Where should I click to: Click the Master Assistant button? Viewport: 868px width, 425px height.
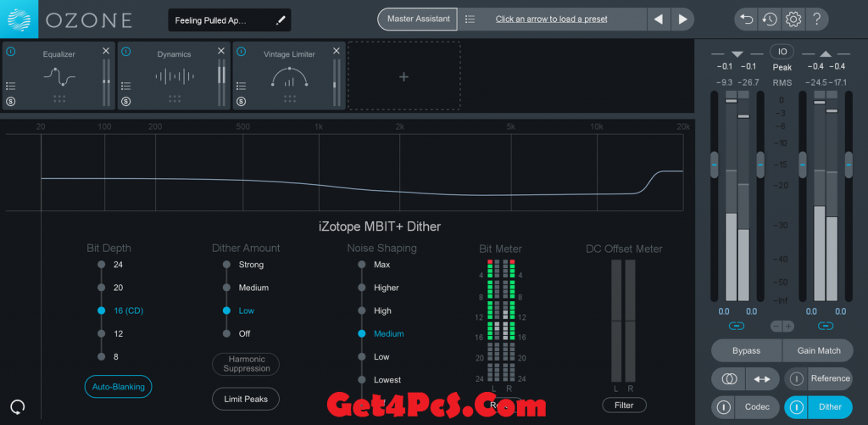point(417,19)
